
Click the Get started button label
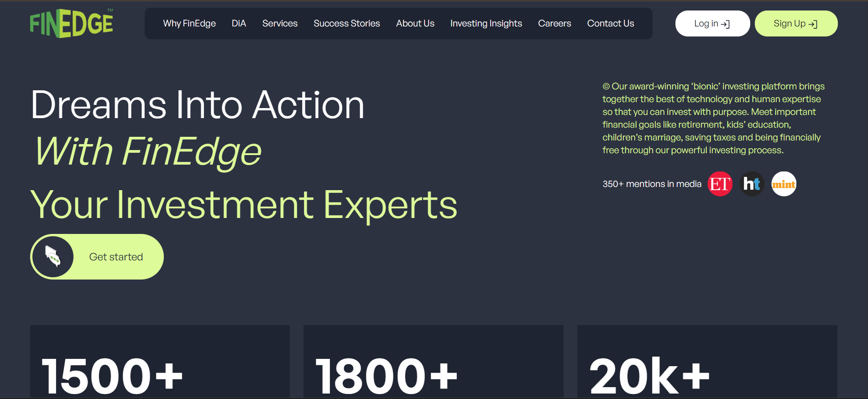point(116,257)
